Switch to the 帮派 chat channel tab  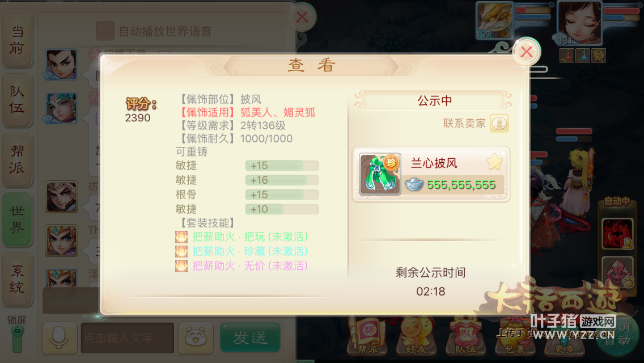pos(17,159)
